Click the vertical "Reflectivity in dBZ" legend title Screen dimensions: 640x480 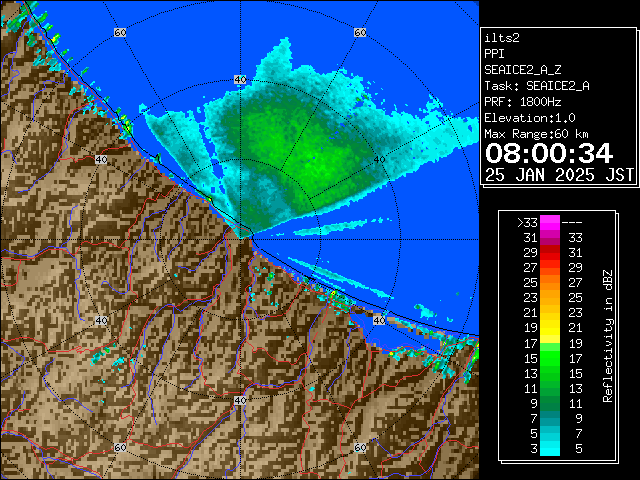point(608,336)
